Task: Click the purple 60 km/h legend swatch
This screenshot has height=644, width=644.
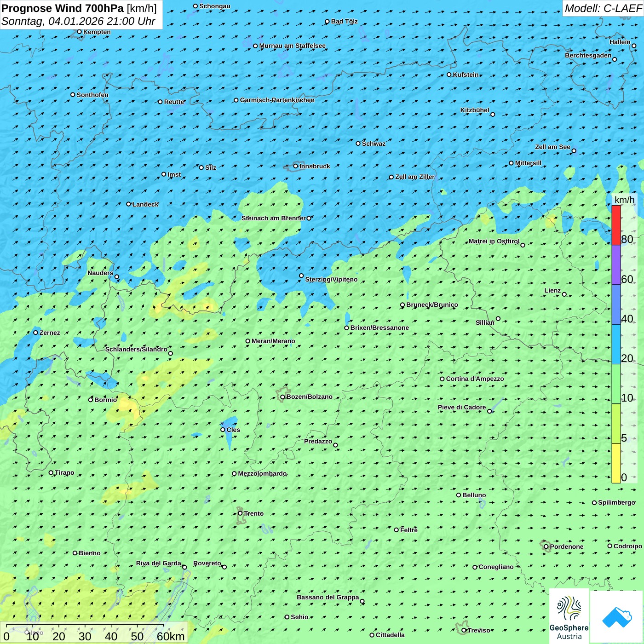Action: click(x=616, y=265)
